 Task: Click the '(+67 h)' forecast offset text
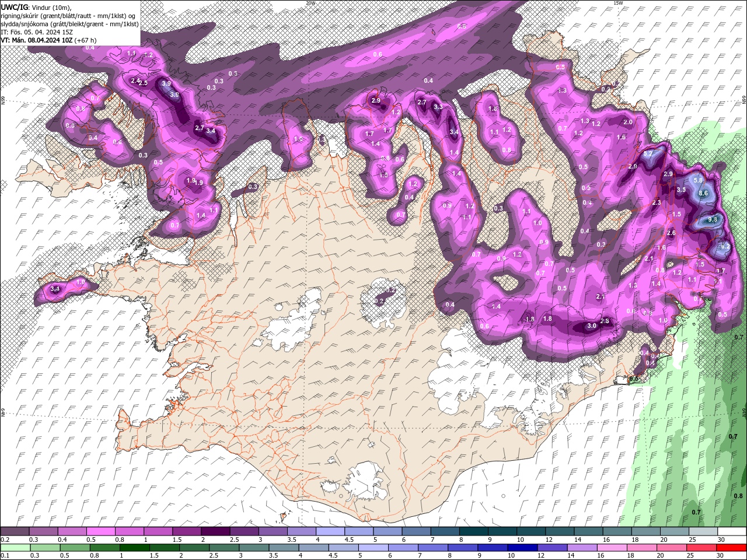point(86,40)
